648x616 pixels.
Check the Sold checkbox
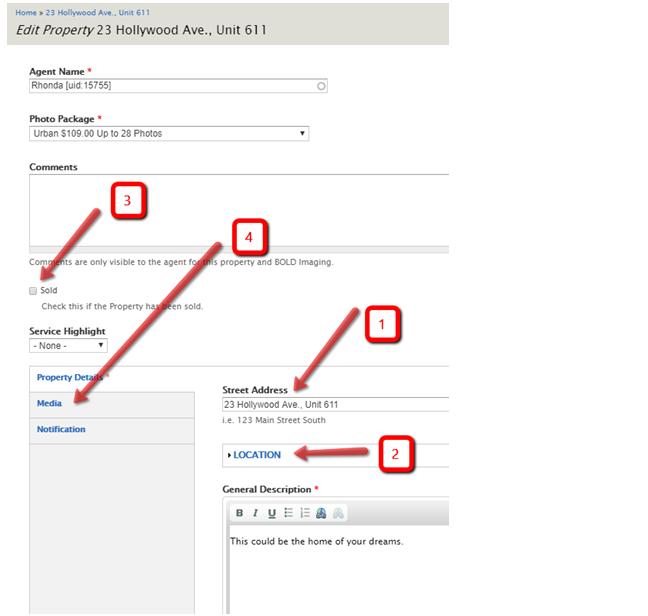[33, 290]
